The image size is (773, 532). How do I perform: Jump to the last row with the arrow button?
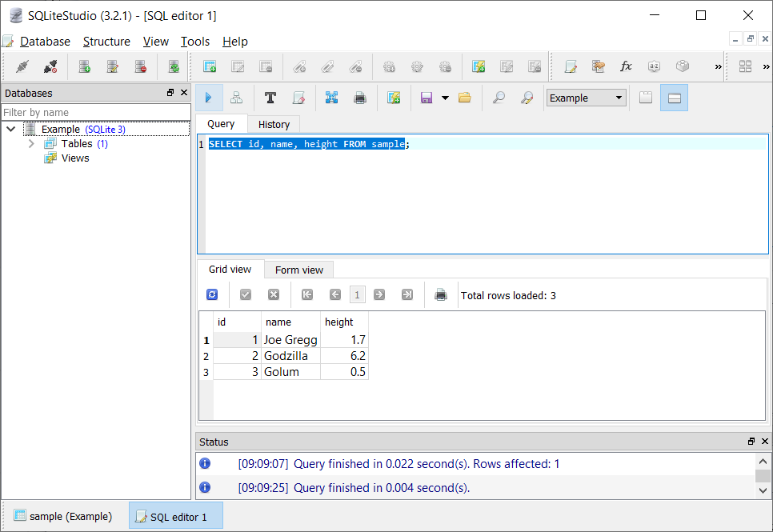click(407, 294)
